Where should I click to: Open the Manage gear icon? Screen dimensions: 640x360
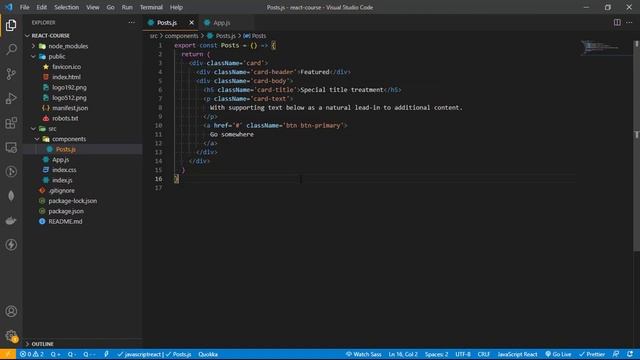tap(11, 336)
